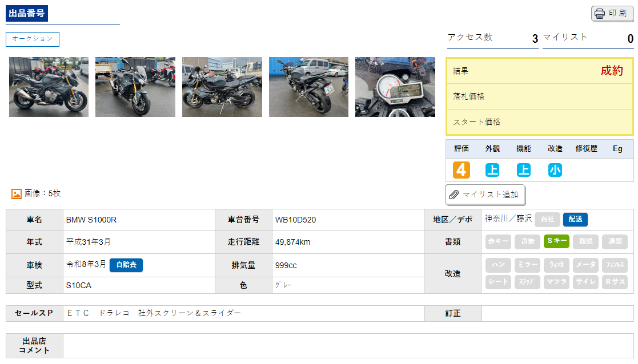Click the chassis number WB10D520
The image size is (638, 364).
[x=295, y=220]
